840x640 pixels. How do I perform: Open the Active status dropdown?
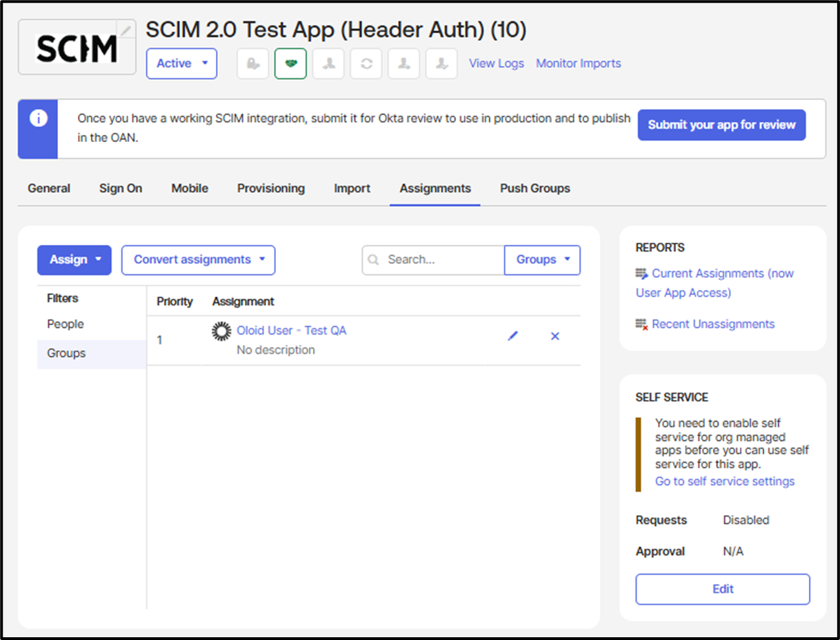point(181,63)
